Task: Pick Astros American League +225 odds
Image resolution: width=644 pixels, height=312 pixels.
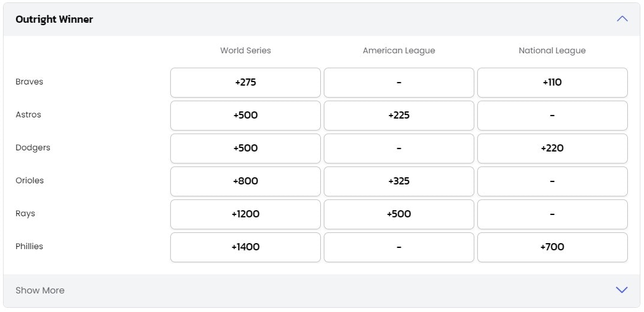Action: [399, 115]
